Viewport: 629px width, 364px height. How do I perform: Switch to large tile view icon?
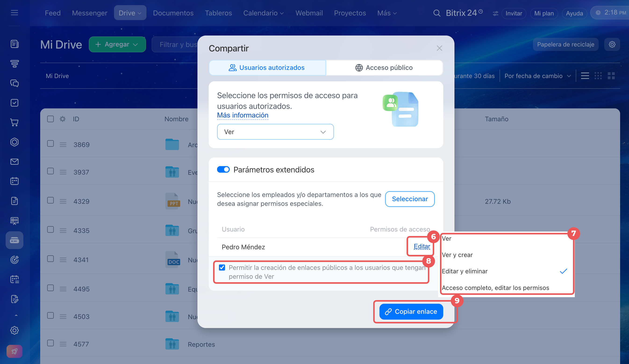pyautogui.click(x=611, y=76)
